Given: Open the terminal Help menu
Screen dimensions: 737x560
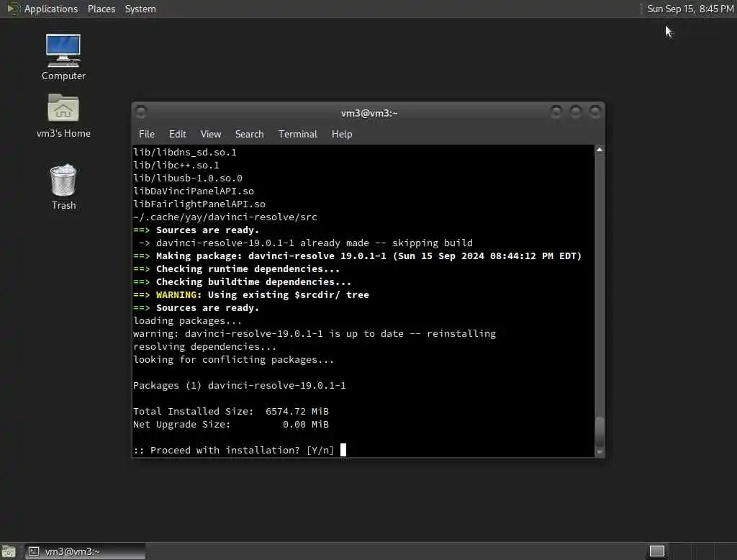Looking at the screenshot, I should pyautogui.click(x=342, y=134).
